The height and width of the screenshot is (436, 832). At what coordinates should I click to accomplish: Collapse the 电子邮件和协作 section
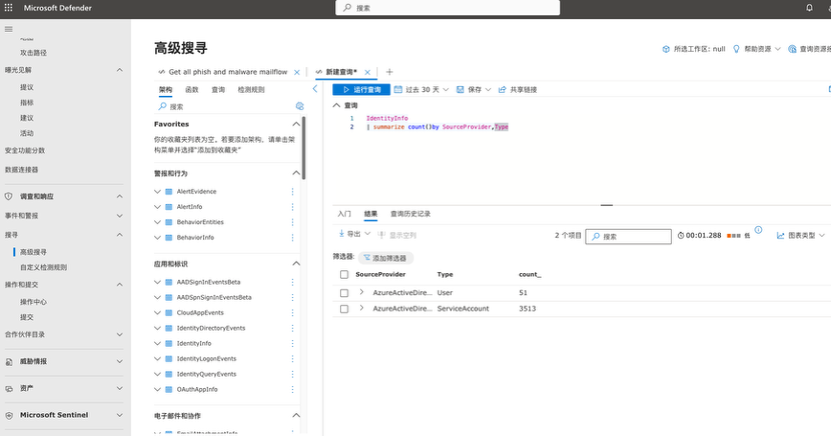click(296, 416)
